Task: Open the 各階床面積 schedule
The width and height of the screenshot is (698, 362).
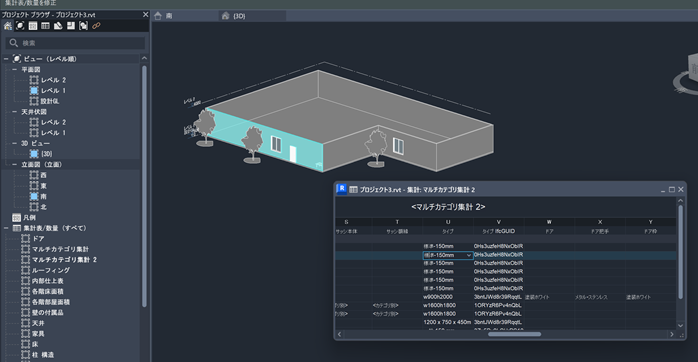Action: coord(48,291)
